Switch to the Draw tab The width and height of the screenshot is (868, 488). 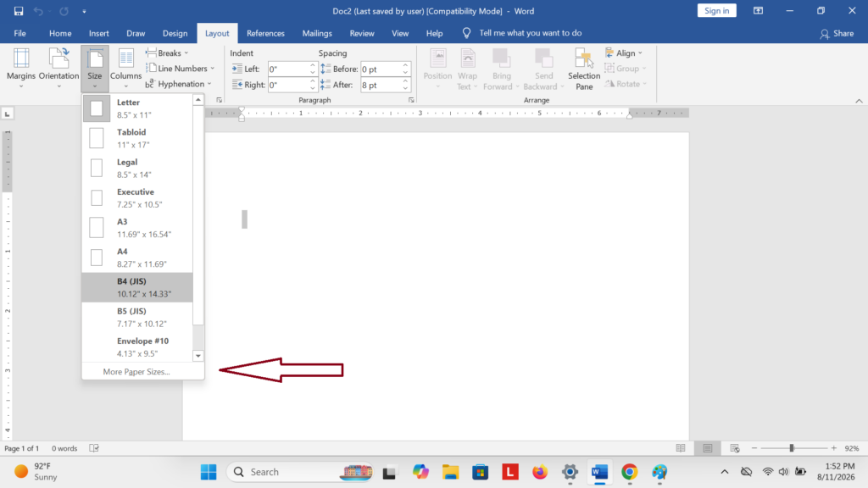(136, 33)
